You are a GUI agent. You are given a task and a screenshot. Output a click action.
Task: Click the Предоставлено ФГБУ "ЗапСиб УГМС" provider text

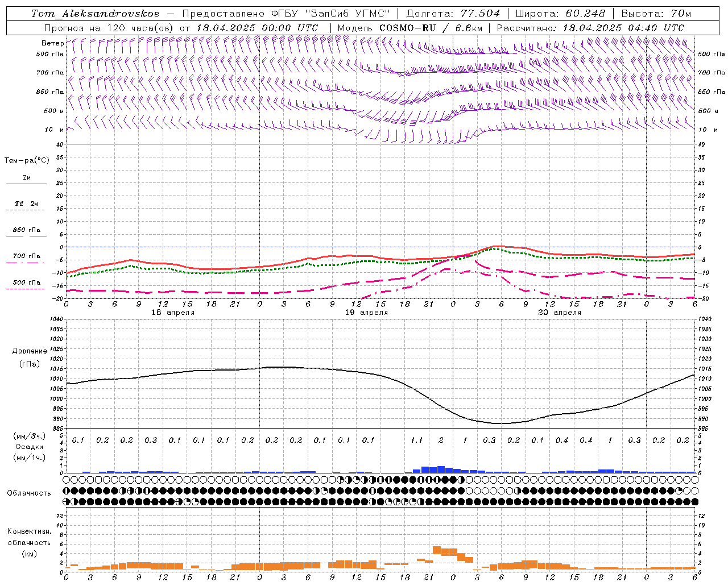[x=287, y=13]
